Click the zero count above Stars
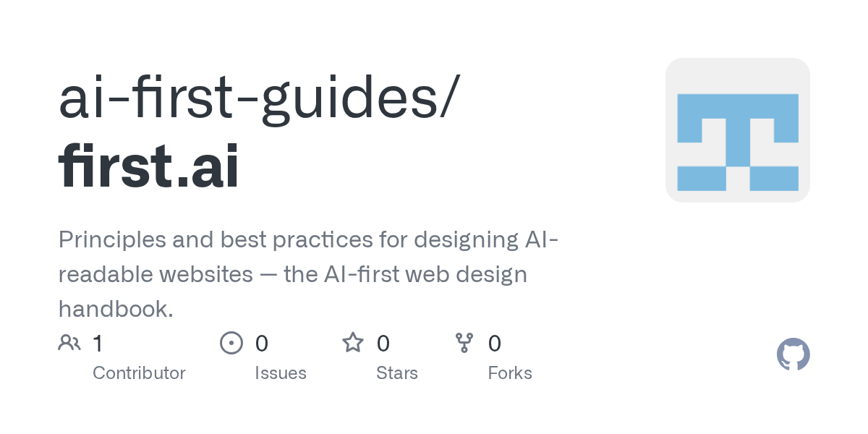The image size is (868, 434). (x=383, y=344)
